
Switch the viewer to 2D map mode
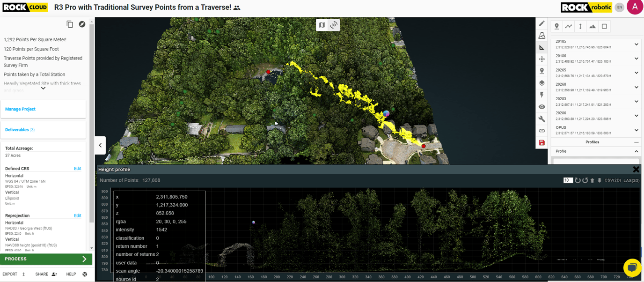click(x=322, y=25)
